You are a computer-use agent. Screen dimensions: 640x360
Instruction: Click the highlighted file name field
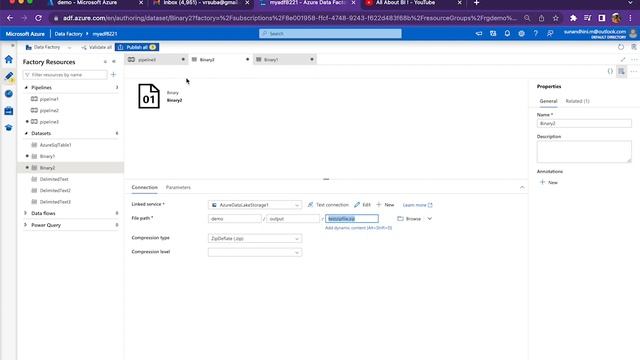(352, 219)
